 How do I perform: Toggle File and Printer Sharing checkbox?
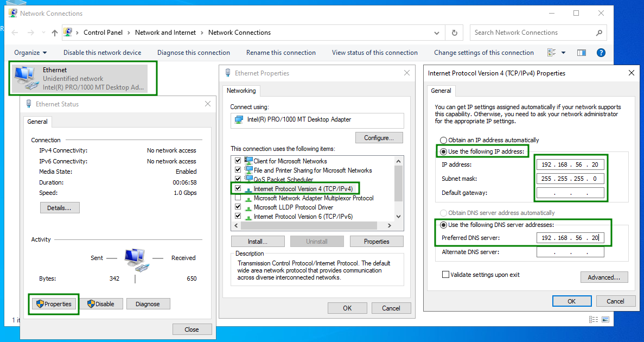[x=238, y=169]
